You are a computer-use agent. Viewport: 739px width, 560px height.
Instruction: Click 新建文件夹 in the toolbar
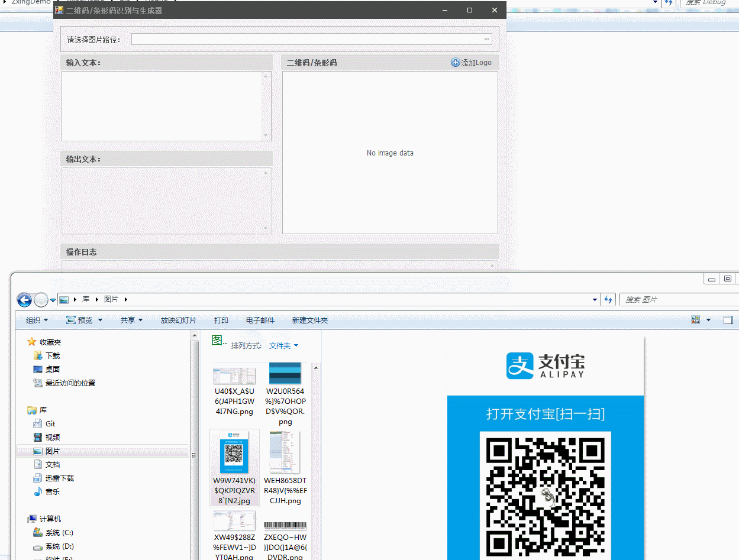(x=310, y=320)
